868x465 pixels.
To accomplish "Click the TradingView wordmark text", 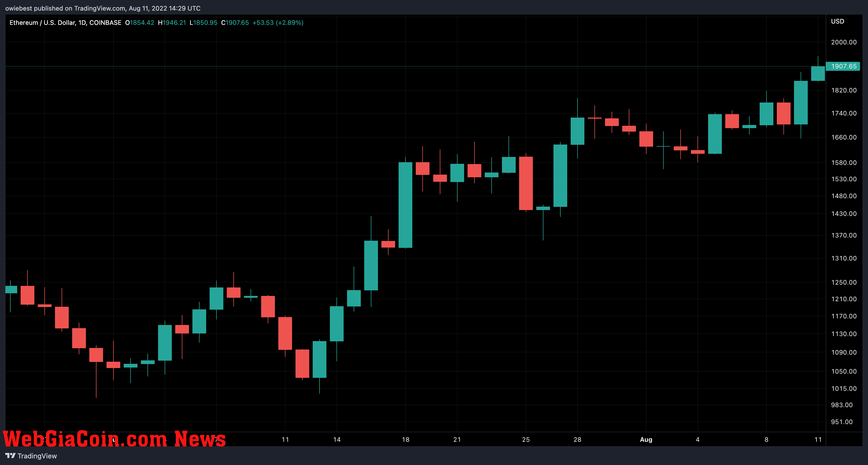I will coord(37,456).
